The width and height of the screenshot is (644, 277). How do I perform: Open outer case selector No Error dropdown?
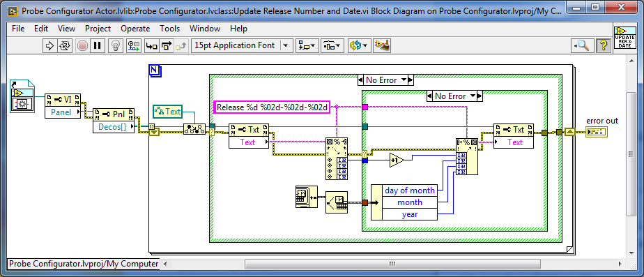404,80
